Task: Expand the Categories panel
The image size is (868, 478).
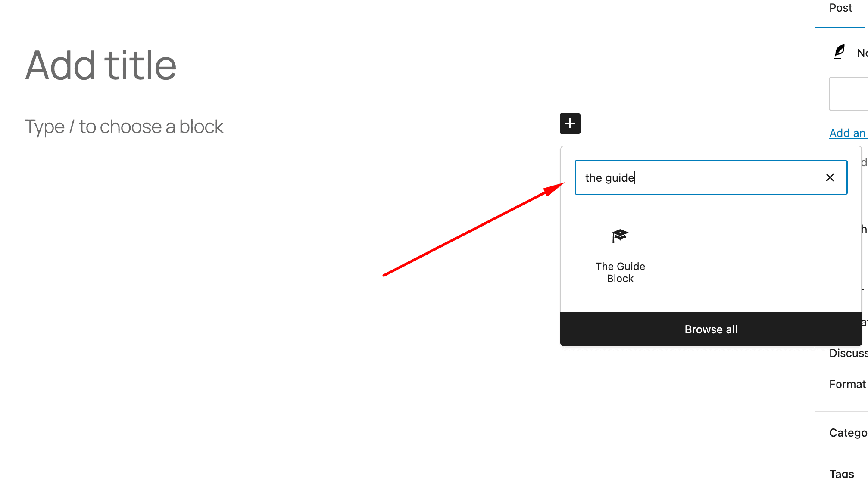Action: [x=848, y=432]
